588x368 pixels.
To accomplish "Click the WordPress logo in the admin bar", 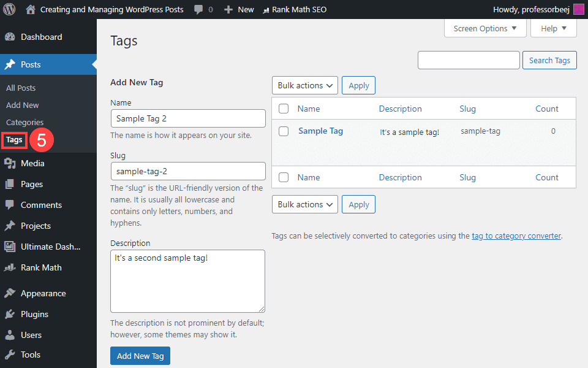I will point(9,9).
